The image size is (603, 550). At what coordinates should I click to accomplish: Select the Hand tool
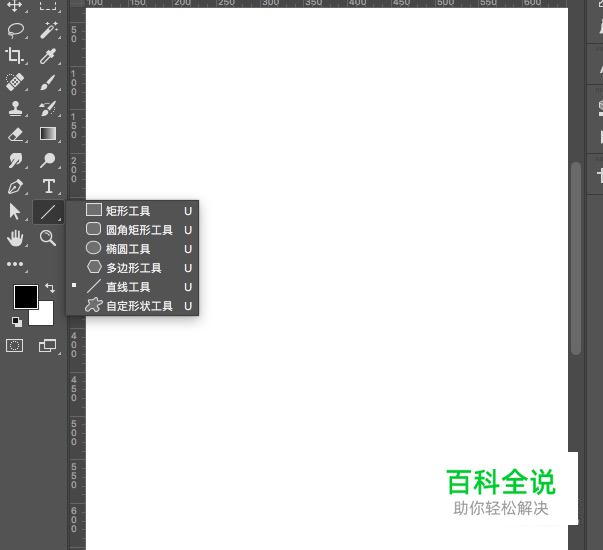tap(15, 238)
